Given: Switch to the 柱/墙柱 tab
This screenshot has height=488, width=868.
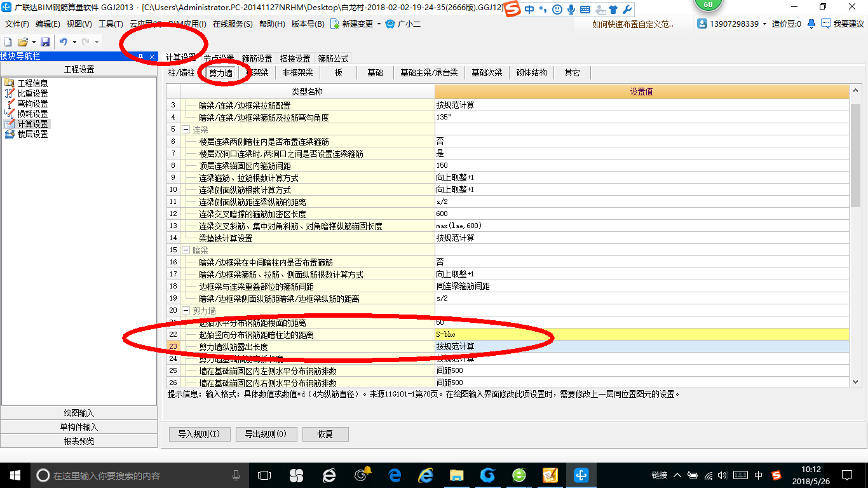Looking at the screenshot, I should coord(181,72).
